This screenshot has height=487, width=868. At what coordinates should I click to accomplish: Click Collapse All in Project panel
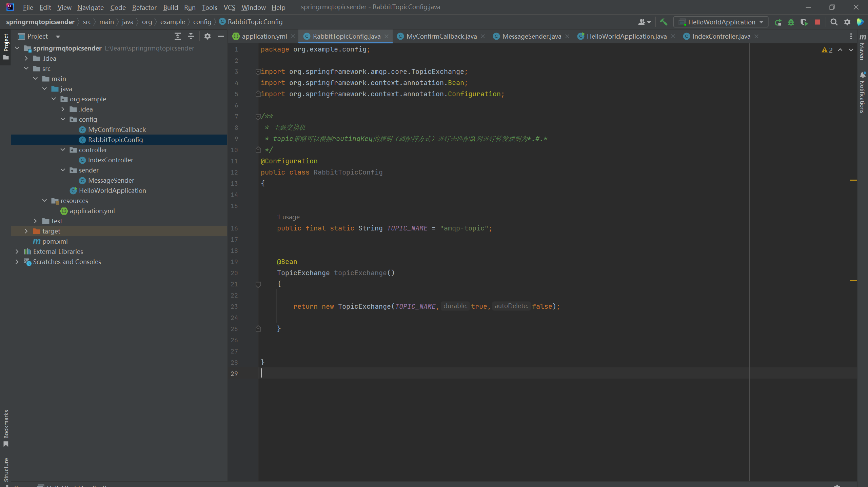point(191,36)
